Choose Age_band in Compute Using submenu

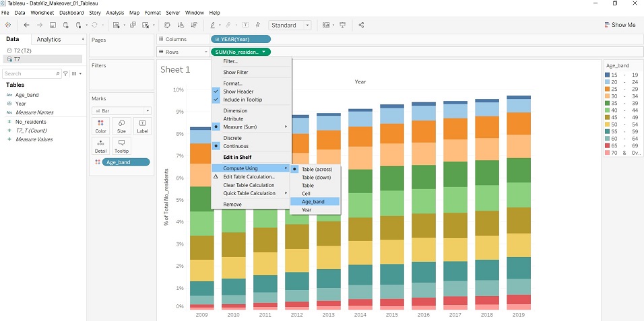313,201
